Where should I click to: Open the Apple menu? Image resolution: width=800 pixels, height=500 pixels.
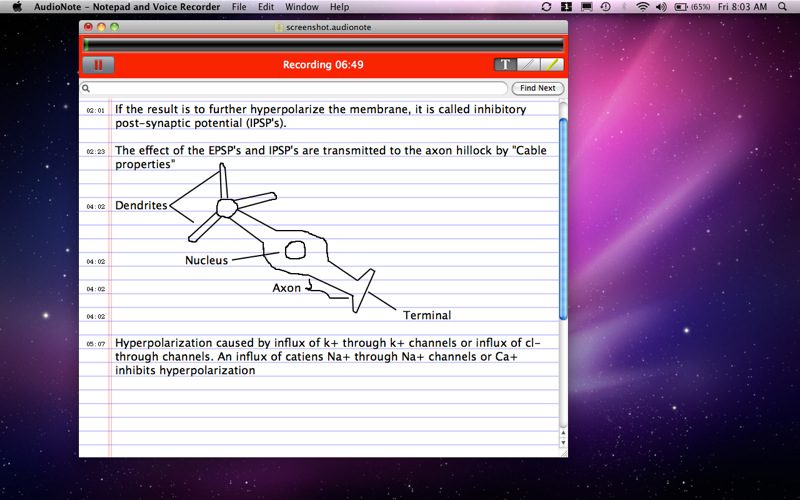coord(17,7)
